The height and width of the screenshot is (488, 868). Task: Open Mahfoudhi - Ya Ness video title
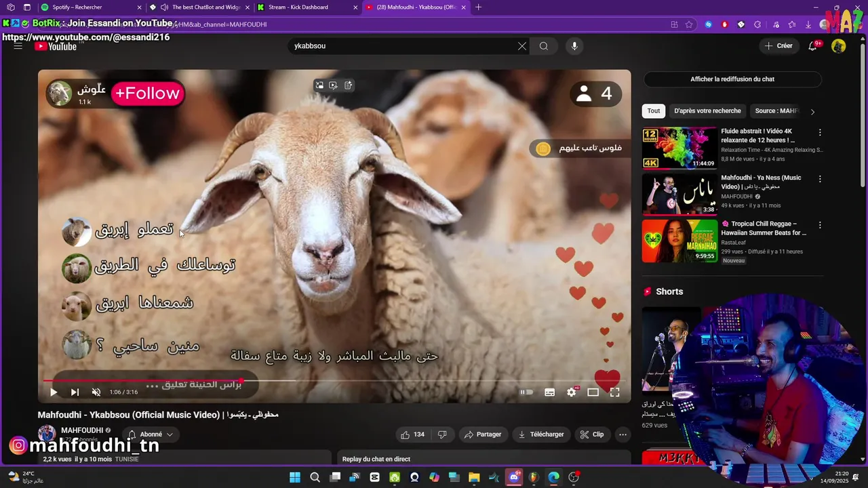pos(761,182)
